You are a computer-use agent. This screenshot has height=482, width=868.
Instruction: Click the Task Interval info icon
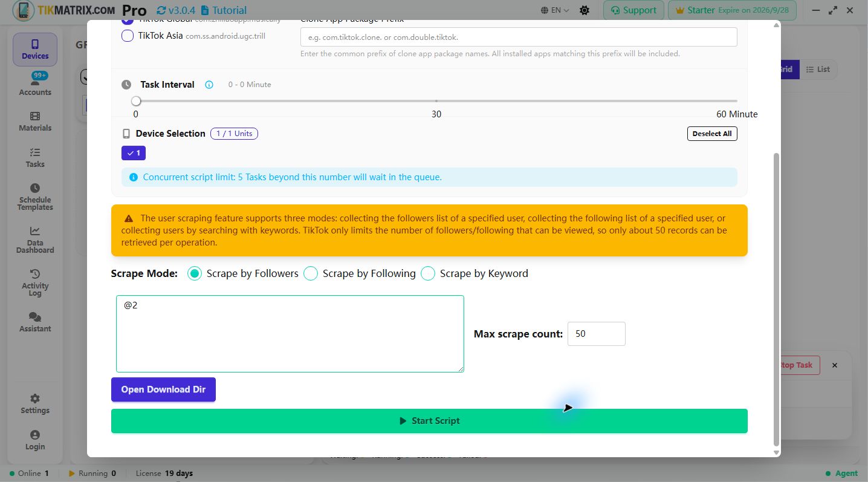(209, 85)
